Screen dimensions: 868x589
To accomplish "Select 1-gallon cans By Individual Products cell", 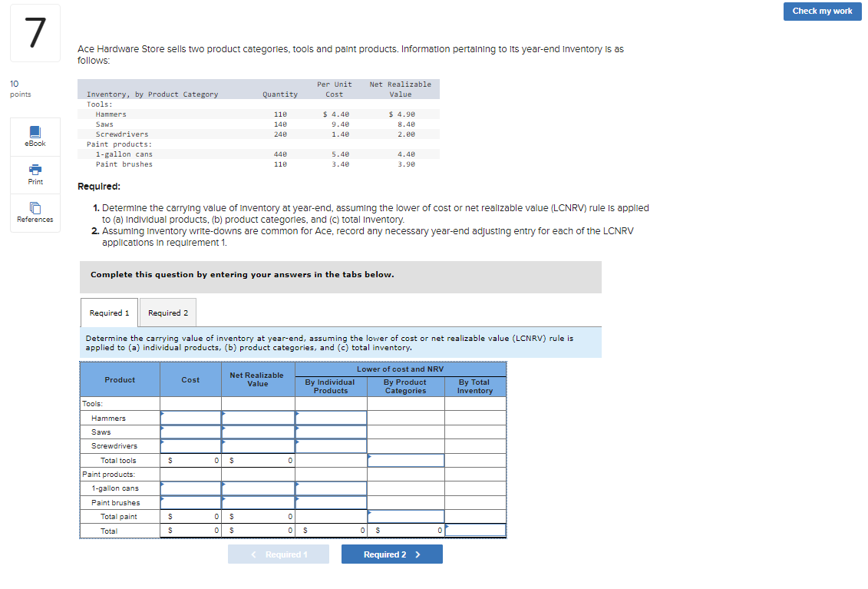I will [331, 488].
